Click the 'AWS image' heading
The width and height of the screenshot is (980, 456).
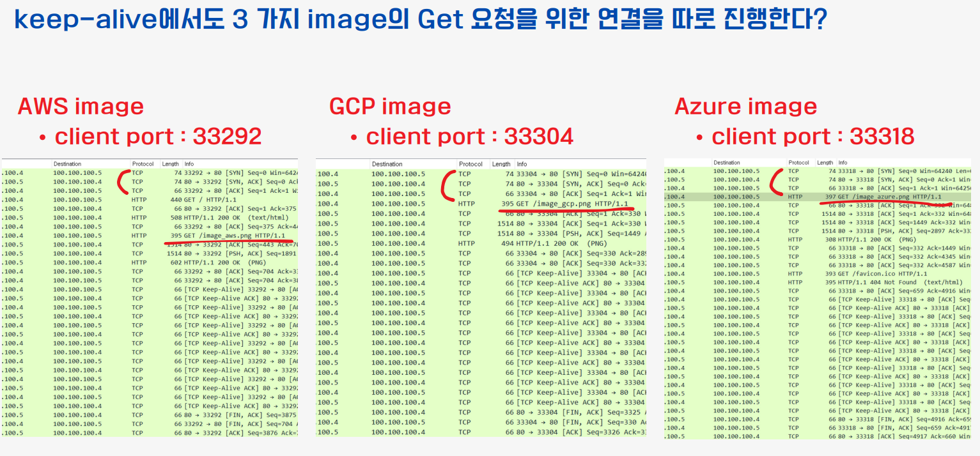click(x=81, y=106)
